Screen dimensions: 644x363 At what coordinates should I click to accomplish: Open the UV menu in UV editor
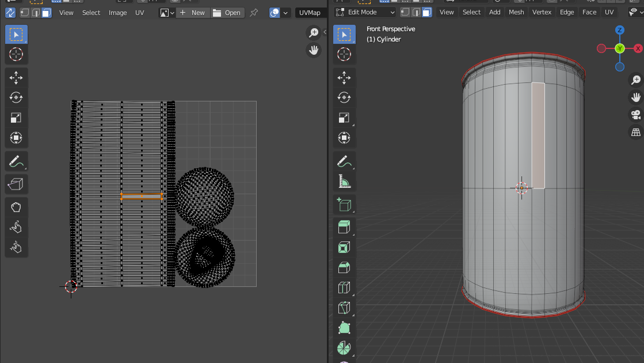[x=139, y=13]
